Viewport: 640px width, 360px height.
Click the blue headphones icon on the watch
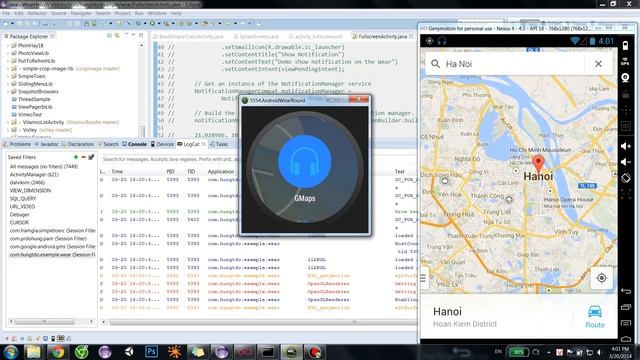304,162
